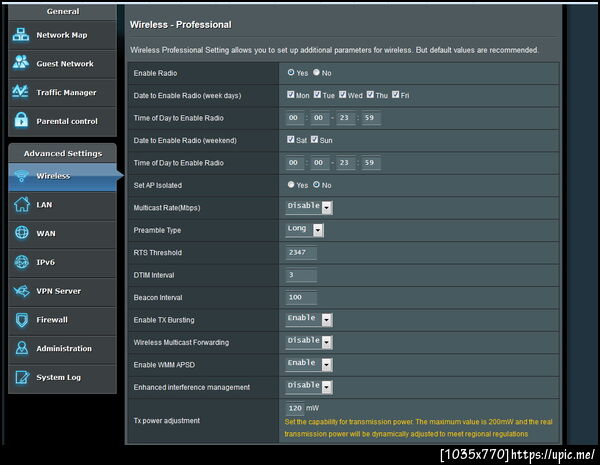Viewport: 600px width, 465px height.
Task: Open the Enable WMM APSD dropdown
Action: tap(309, 364)
